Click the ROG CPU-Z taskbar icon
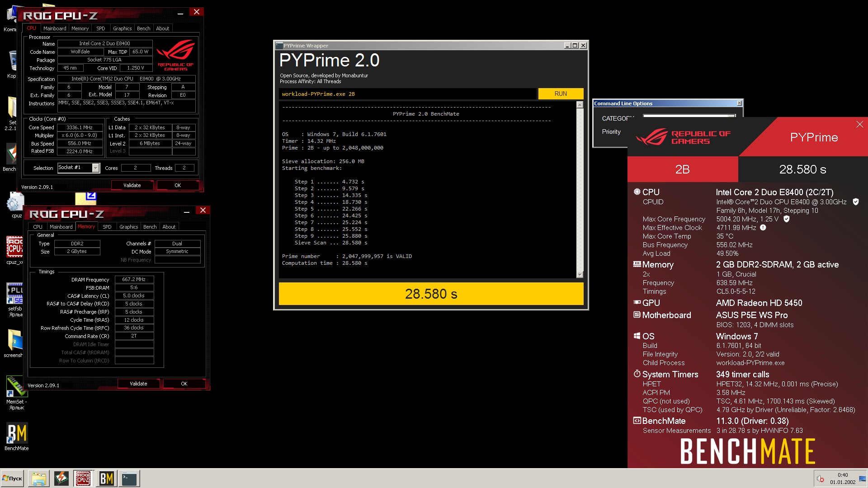The image size is (868, 488). [83, 479]
